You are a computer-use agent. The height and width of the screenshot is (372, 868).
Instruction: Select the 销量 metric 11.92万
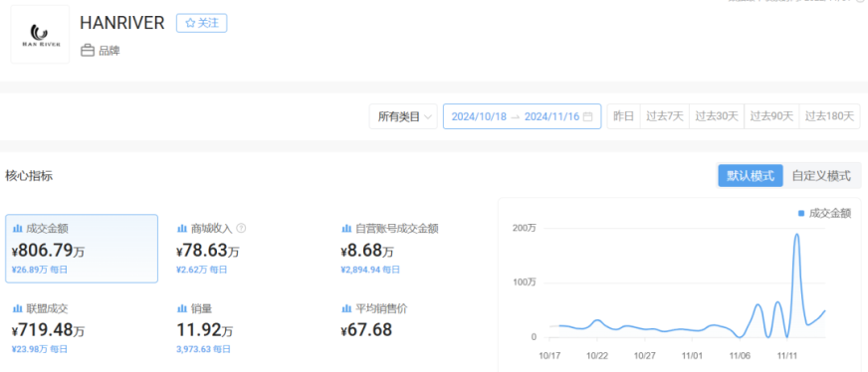[x=205, y=330]
